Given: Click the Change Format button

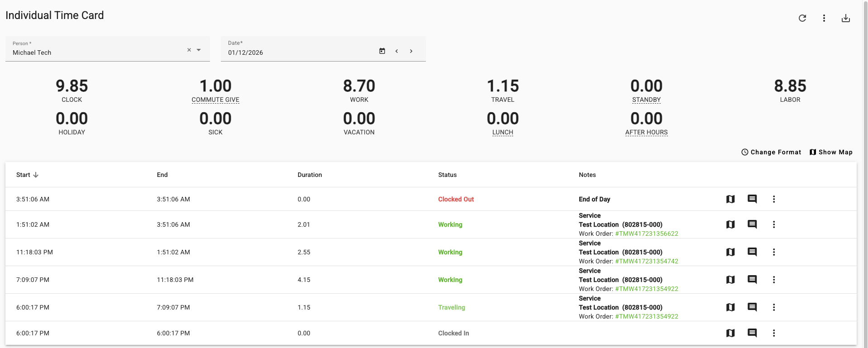Looking at the screenshot, I should pos(771,152).
